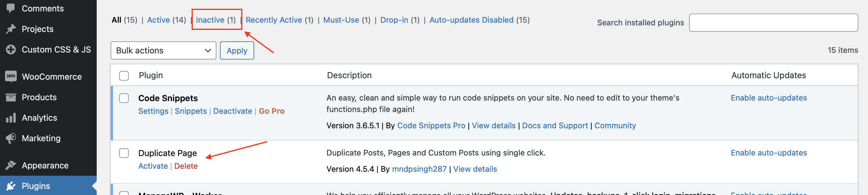Click the Go Pro link
The height and width of the screenshot is (195, 868).
coord(272,111)
